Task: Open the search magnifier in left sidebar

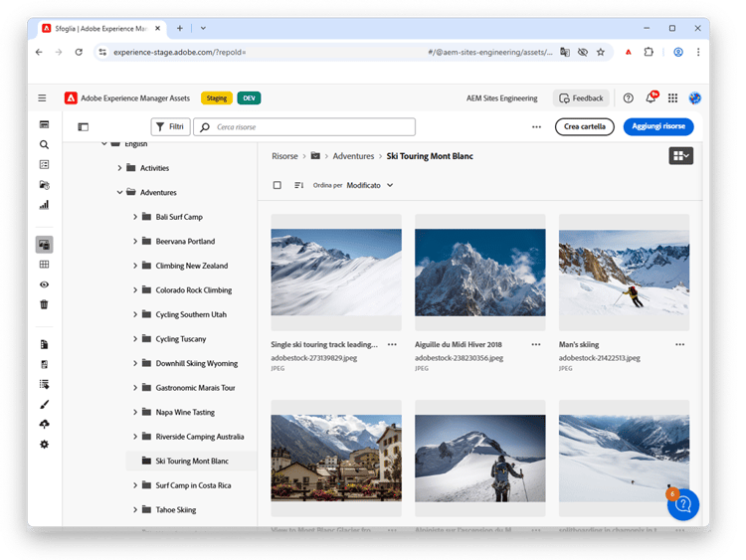Action: [x=44, y=144]
